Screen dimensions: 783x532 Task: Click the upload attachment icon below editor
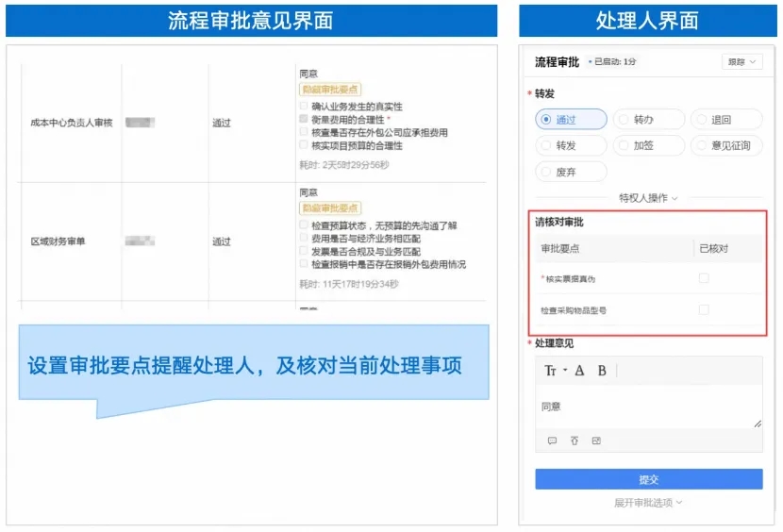click(574, 441)
